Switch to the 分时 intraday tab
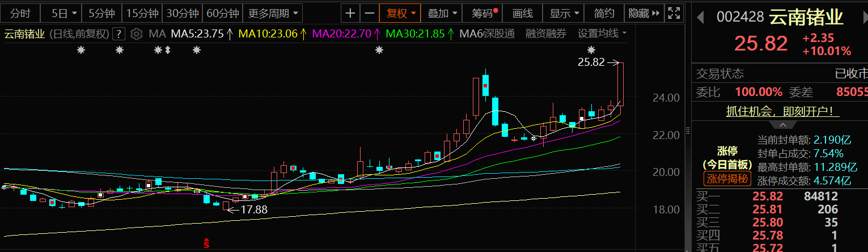 [20, 13]
